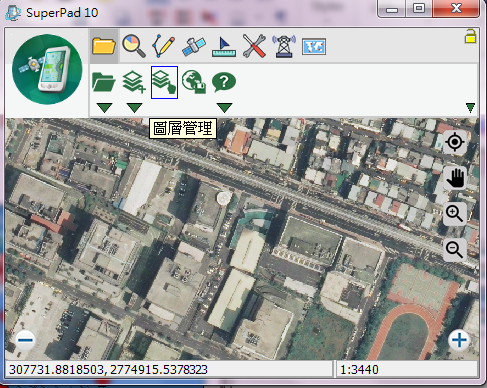Click the globe with save icon
The width and height of the screenshot is (487, 388).
[194, 82]
